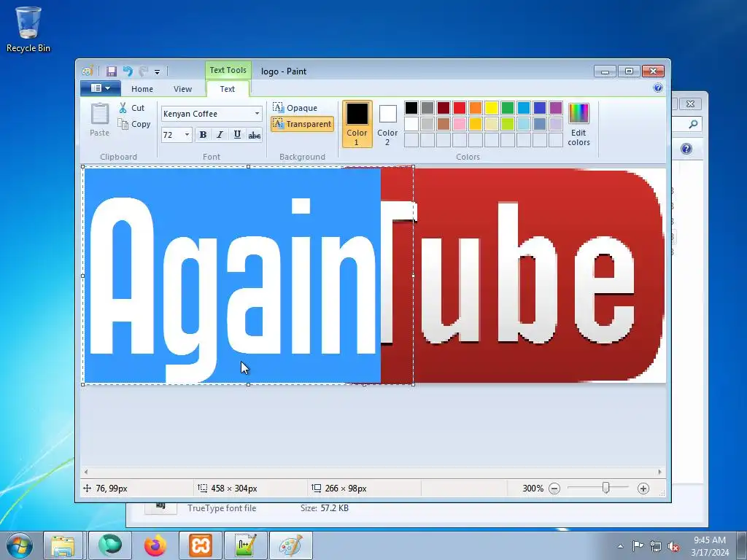Open XAMPP from the taskbar

201,545
